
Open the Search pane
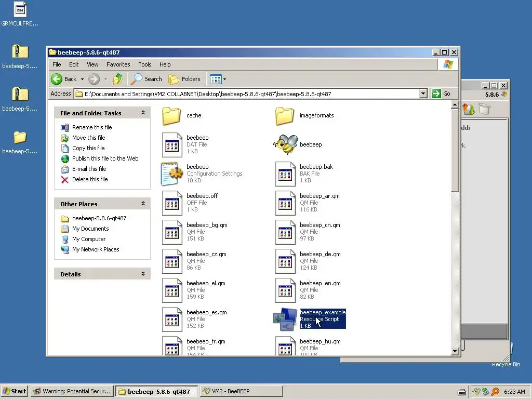(147, 79)
